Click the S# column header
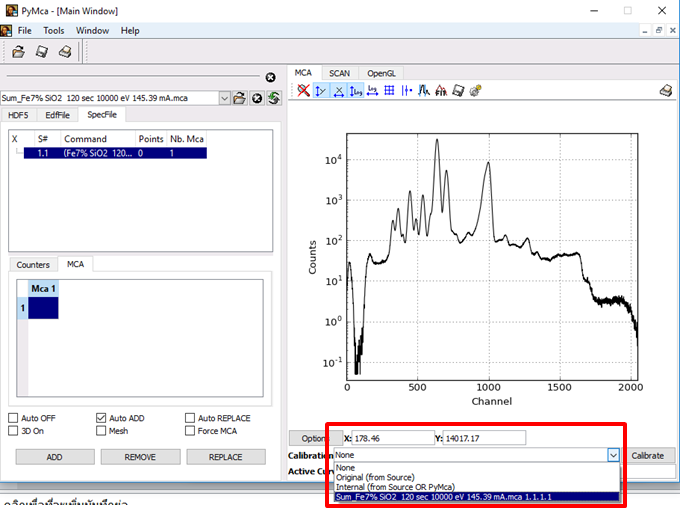Viewport: 680px width, 508px height. click(x=47, y=139)
